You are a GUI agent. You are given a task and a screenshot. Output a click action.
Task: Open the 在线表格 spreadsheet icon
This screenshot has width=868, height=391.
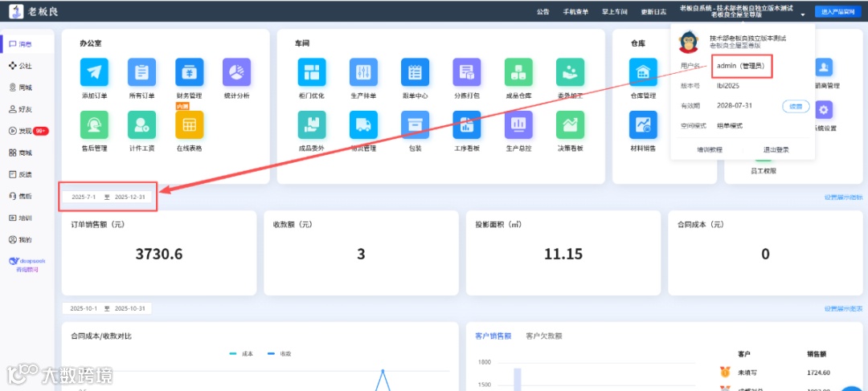190,124
